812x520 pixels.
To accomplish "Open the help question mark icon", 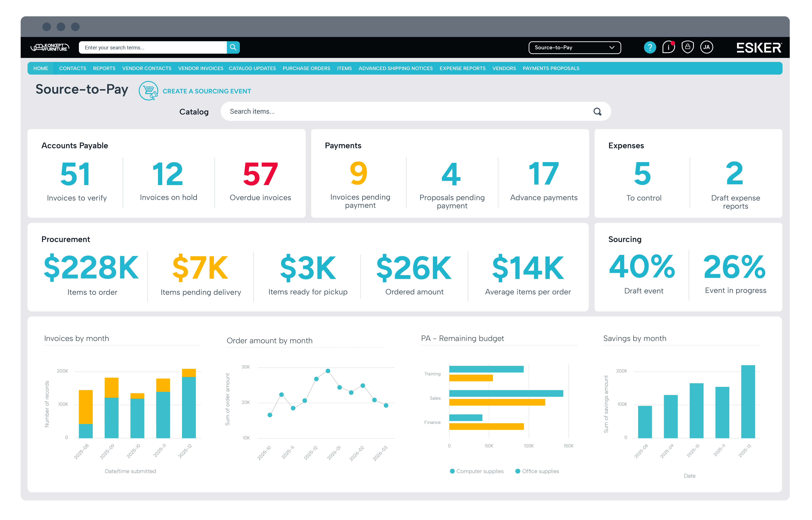I will (650, 47).
